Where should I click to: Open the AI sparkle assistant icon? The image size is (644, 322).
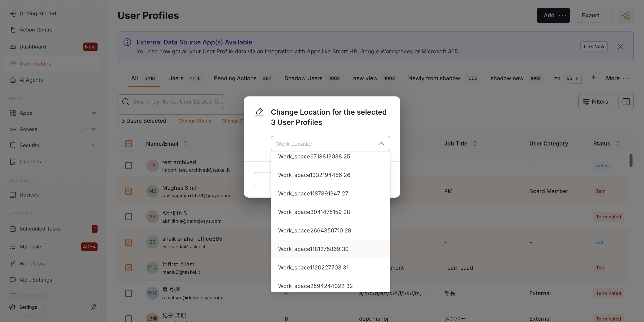pyautogui.click(x=626, y=15)
